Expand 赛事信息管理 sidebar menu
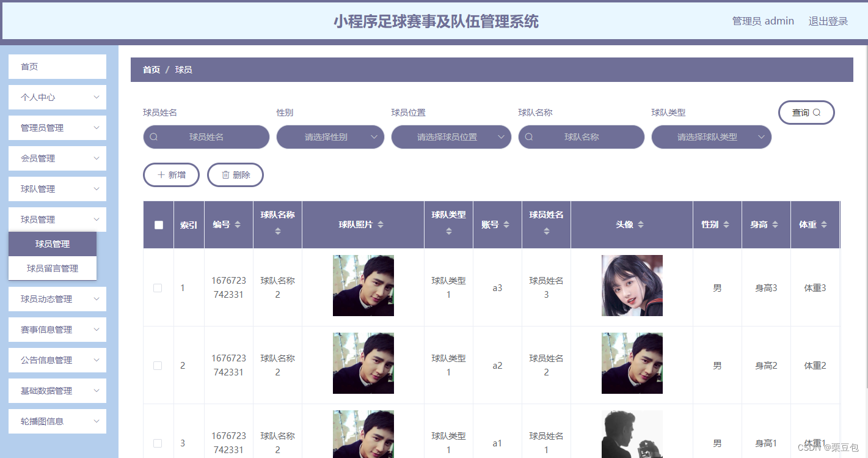The height and width of the screenshot is (458, 868). tap(57, 330)
